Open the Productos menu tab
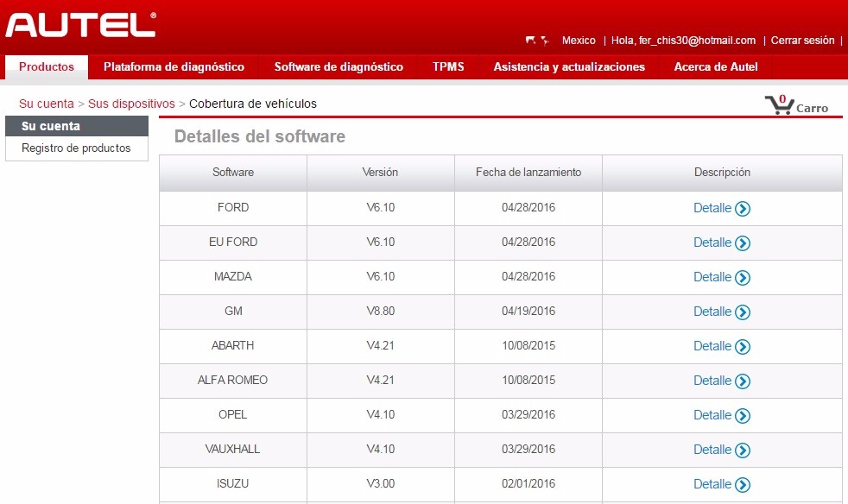 click(x=47, y=67)
